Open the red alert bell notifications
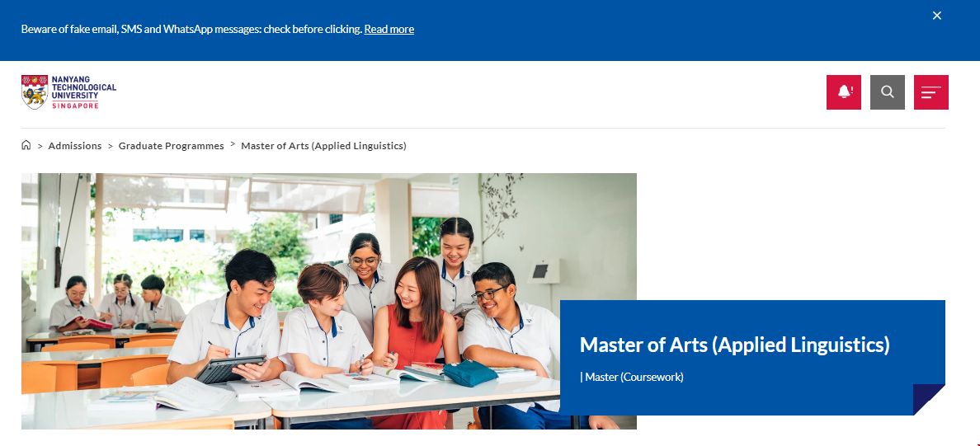Image resolution: width=980 pixels, height=446 pixels. (x=843, y=92)
